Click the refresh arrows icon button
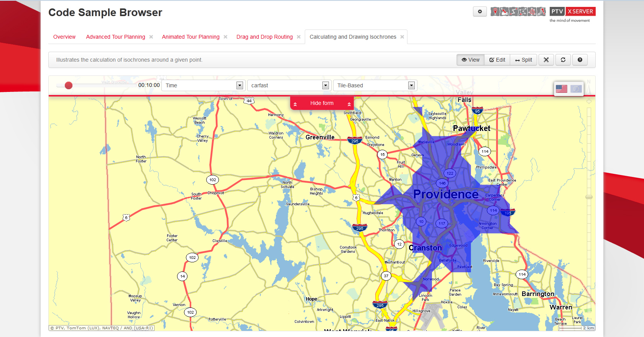The width and height of the screenshot is (644, 337). click(563, 60)
